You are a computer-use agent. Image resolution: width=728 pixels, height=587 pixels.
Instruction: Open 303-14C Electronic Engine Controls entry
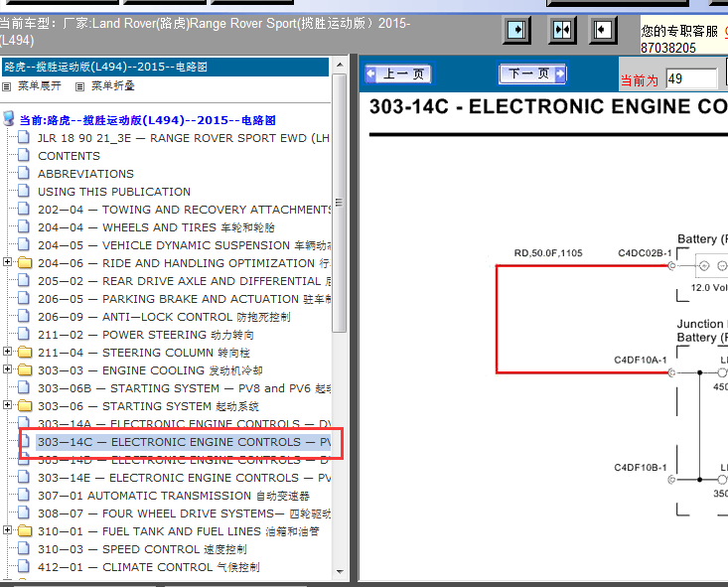[x=184, y=442]
